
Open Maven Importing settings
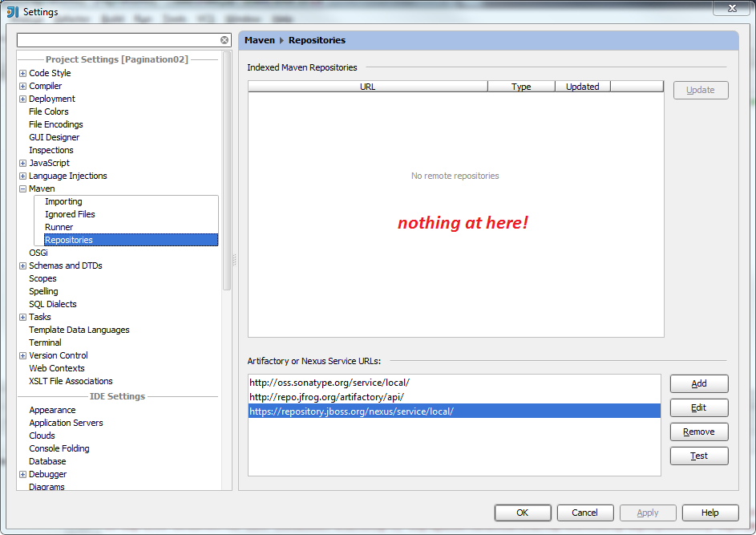(63, 202)
